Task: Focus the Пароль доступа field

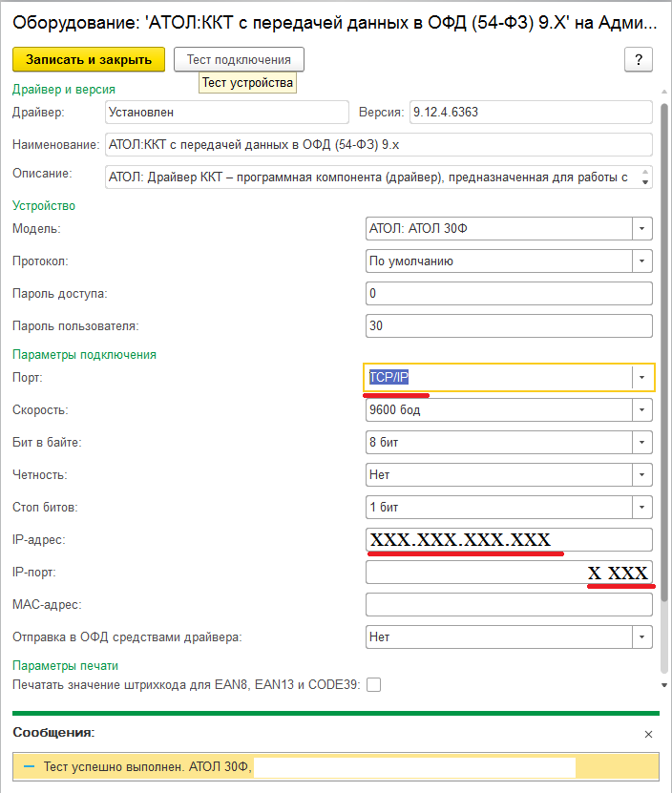Action: pyautogui.click(x=509, y=293)
